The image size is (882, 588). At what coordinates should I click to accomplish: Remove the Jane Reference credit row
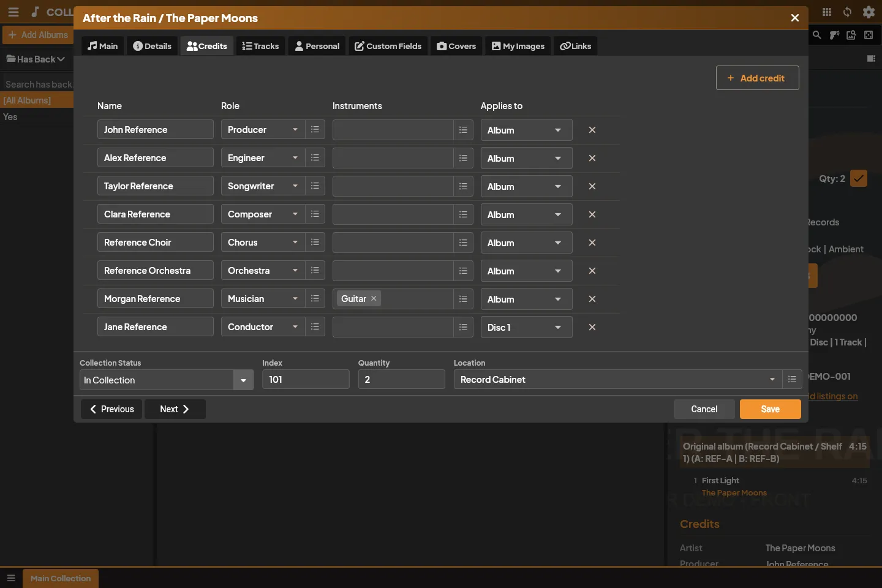point(592,327)
